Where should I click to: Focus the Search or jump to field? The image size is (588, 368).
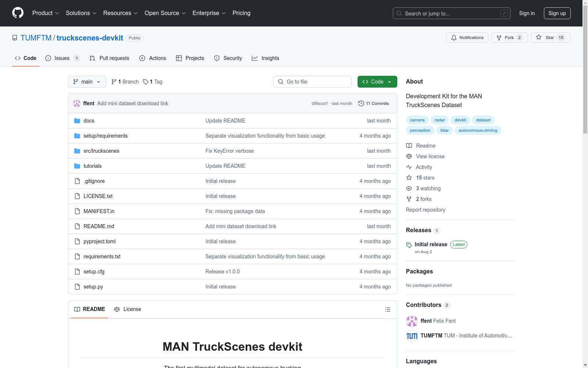coord(452,13)
